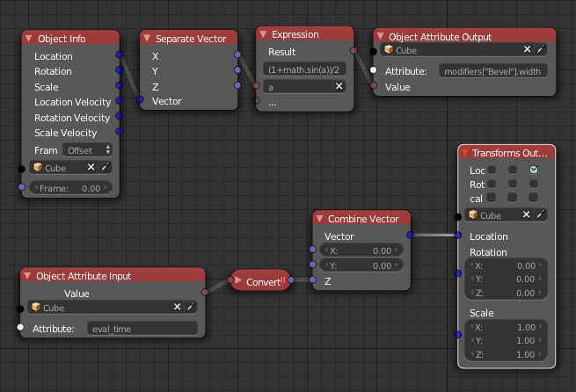Click Scale Y value 1.00 field

coord(507,341)
